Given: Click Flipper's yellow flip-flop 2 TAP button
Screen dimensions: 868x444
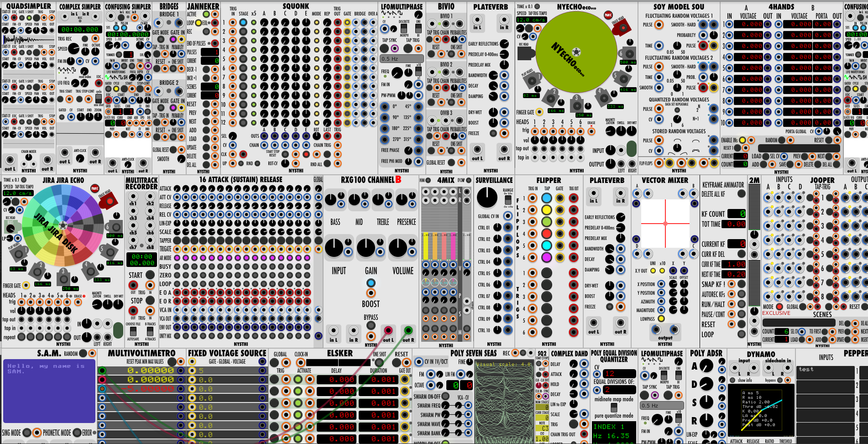Looking at the screenshot, I should 547,210.
